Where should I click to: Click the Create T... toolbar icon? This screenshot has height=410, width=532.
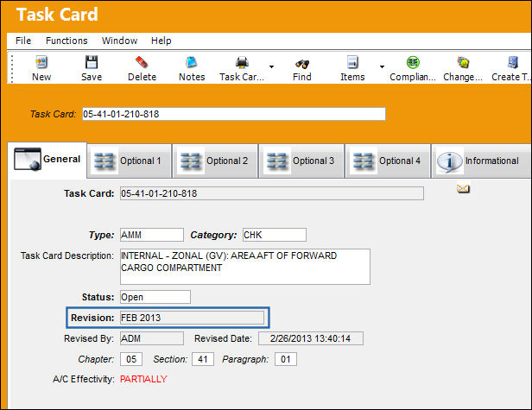click(512, 62)
